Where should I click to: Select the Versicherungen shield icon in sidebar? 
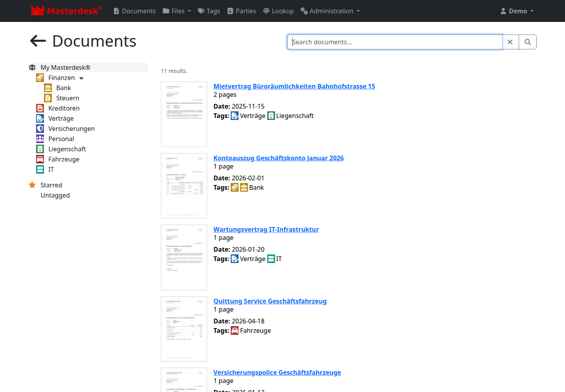40,129
